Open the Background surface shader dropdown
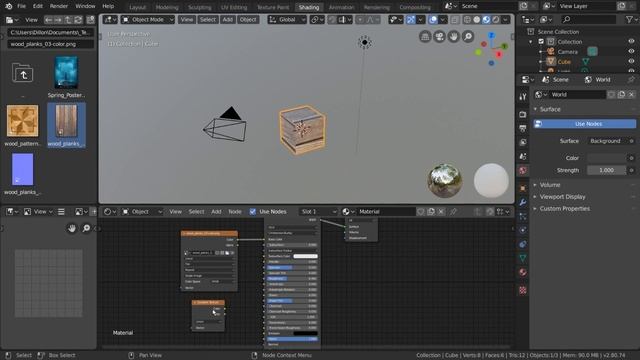This screenshot has width=640, height=360. 607,141
